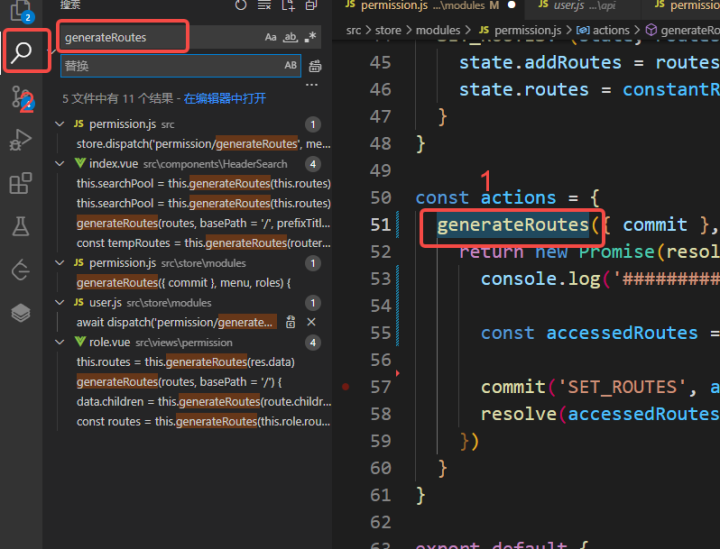720x549 pixels.
Task: Toggle Use Regular Expression option
Action: (310, 37)
